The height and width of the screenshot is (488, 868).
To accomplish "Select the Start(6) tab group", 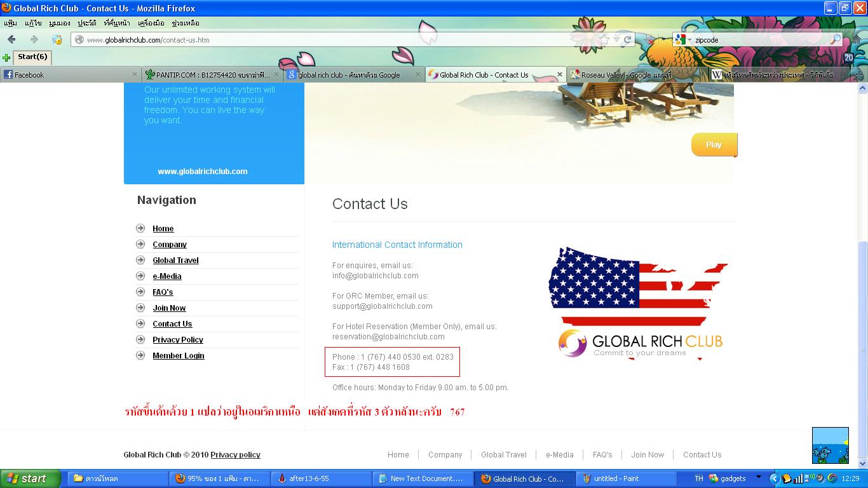I will coord(32,57).
